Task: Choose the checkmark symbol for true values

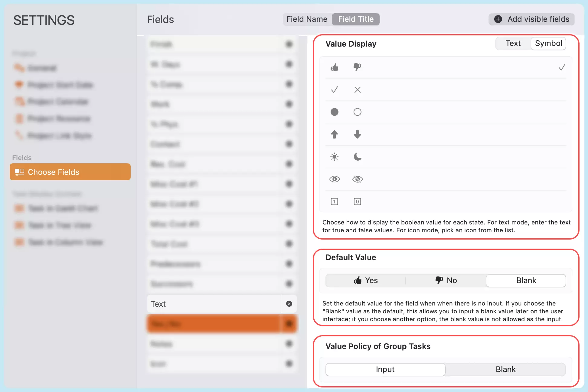Action: tap(334, 90)
